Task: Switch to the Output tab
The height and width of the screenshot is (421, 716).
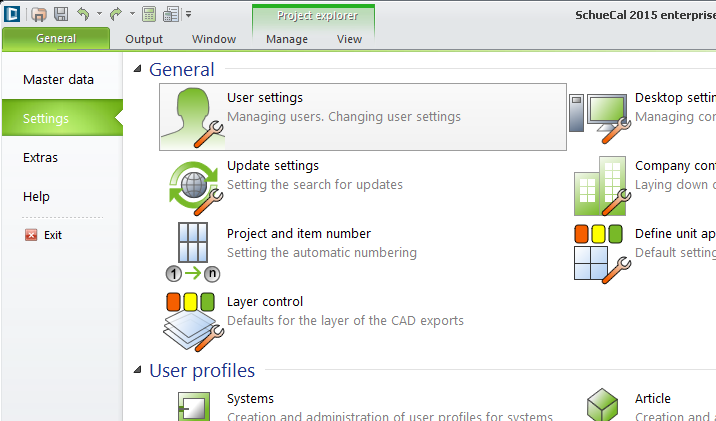Action: (x=143, y=40)
